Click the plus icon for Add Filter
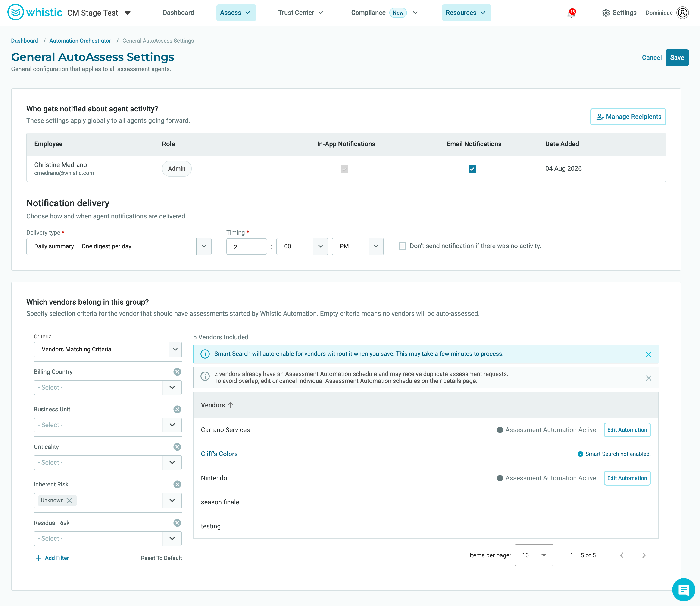This screenshot has width=700, height=606. [x=38, y=558]
